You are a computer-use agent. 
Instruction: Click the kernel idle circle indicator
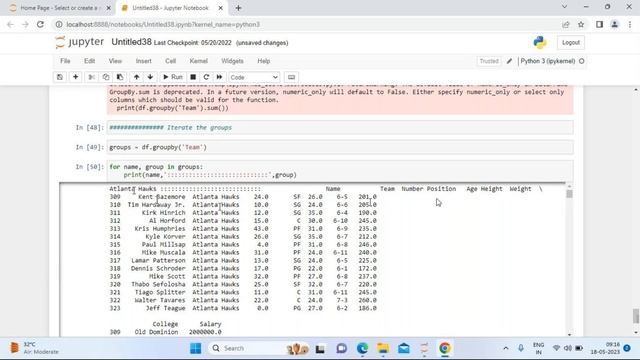point(582,61)
